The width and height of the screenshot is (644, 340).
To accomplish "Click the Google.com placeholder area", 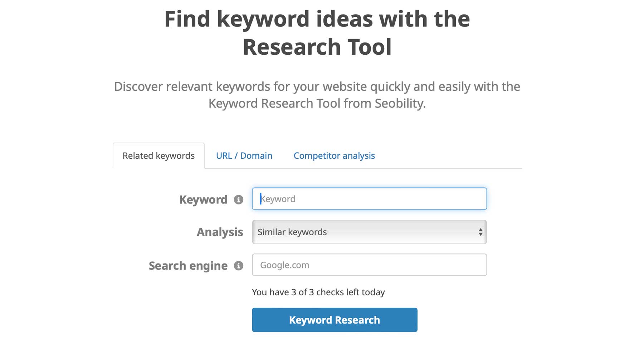I will click(285, 265).
